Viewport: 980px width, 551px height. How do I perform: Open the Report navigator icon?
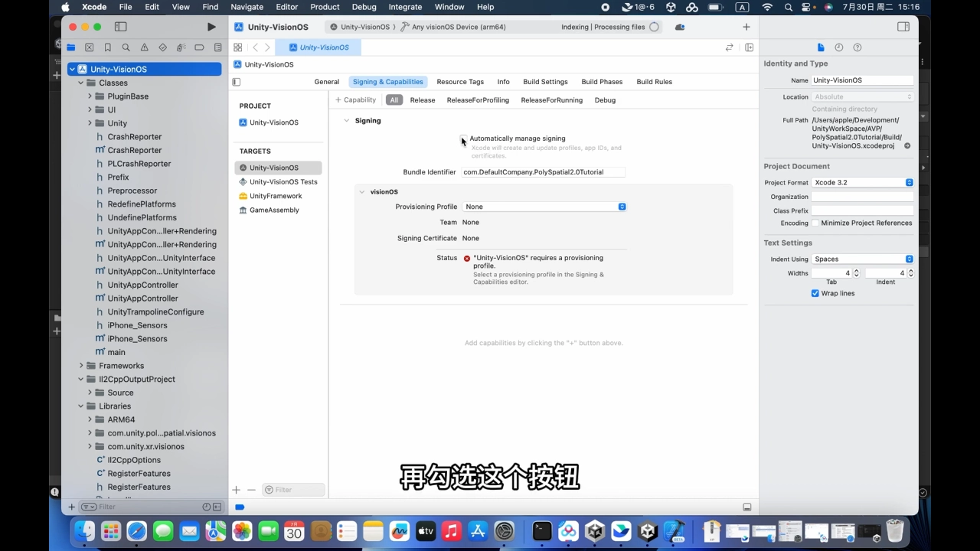point(217,47)
